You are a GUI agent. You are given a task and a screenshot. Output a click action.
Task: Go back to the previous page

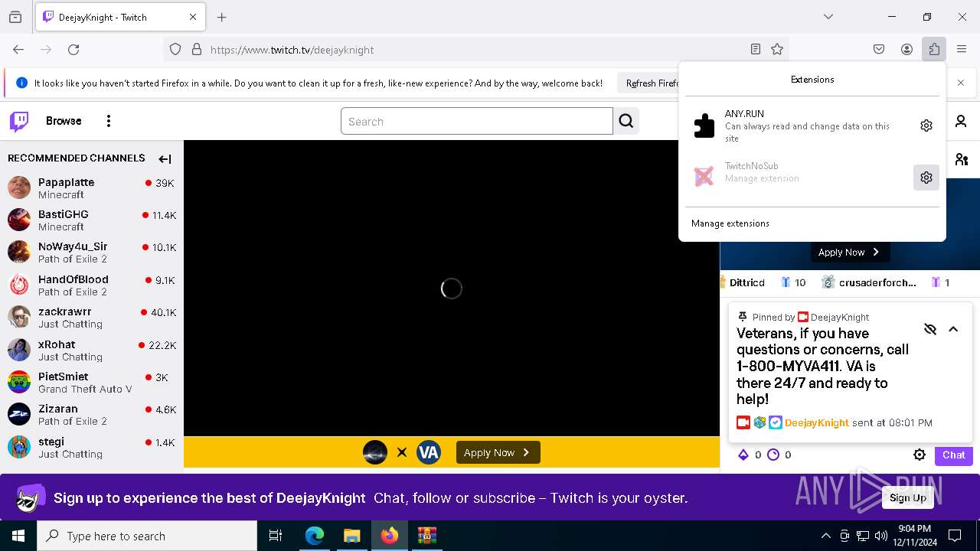click(18, 49)
